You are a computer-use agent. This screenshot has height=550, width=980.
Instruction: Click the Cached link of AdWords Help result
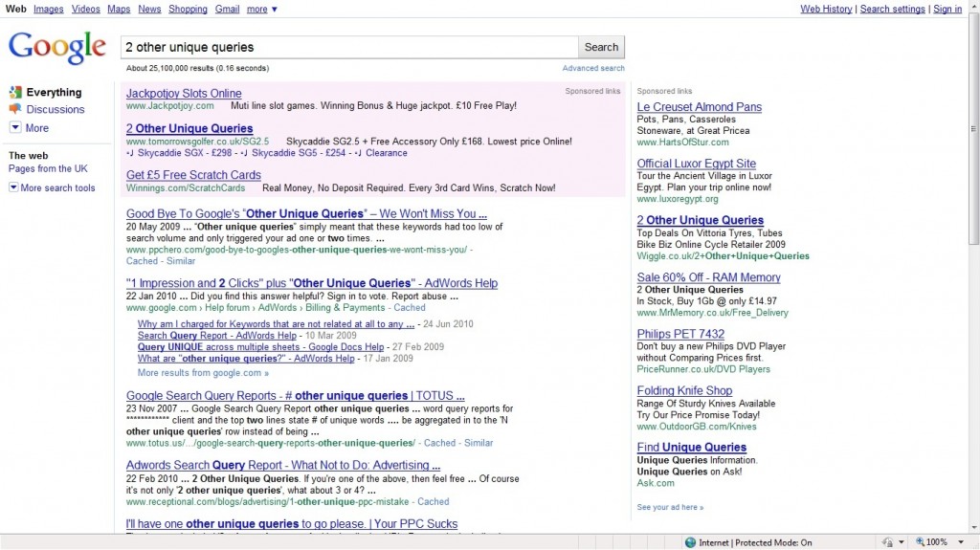click(x=410, y=308)
